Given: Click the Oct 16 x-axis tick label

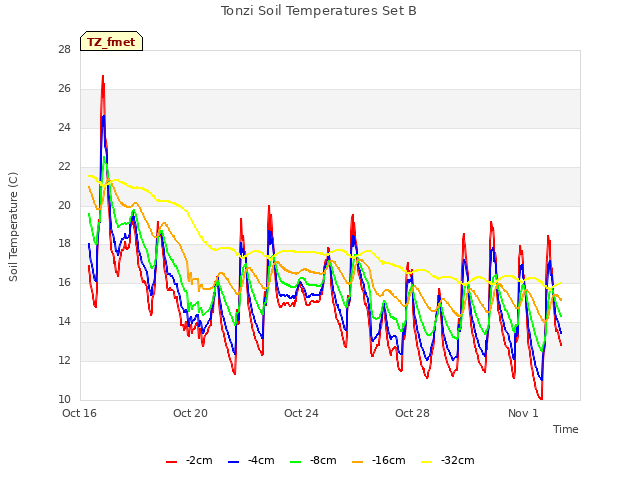Looking at the screenshot, I should click(79, 413).
